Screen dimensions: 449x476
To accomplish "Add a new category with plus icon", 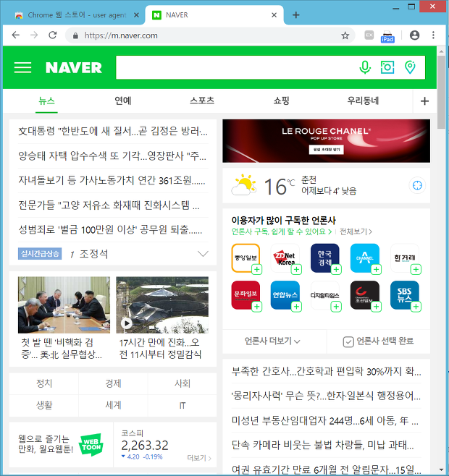I will 424,101.
